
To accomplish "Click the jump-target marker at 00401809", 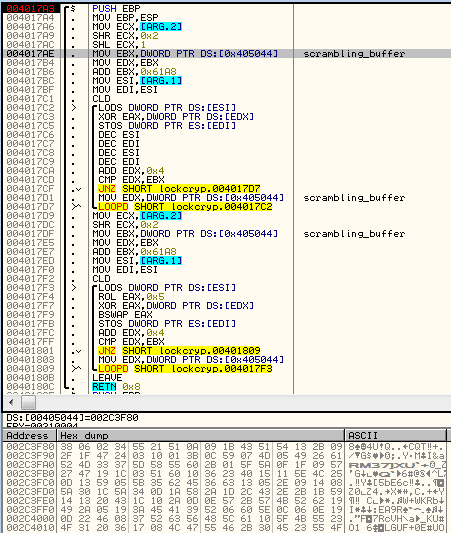I will (x=76, y=369).
